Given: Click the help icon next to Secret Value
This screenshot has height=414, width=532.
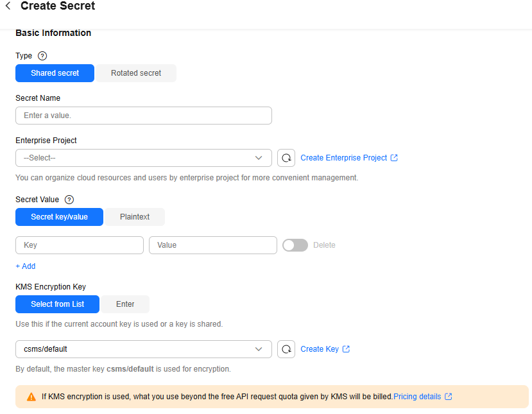Looking at the screenshot, I should coord(69,200).
